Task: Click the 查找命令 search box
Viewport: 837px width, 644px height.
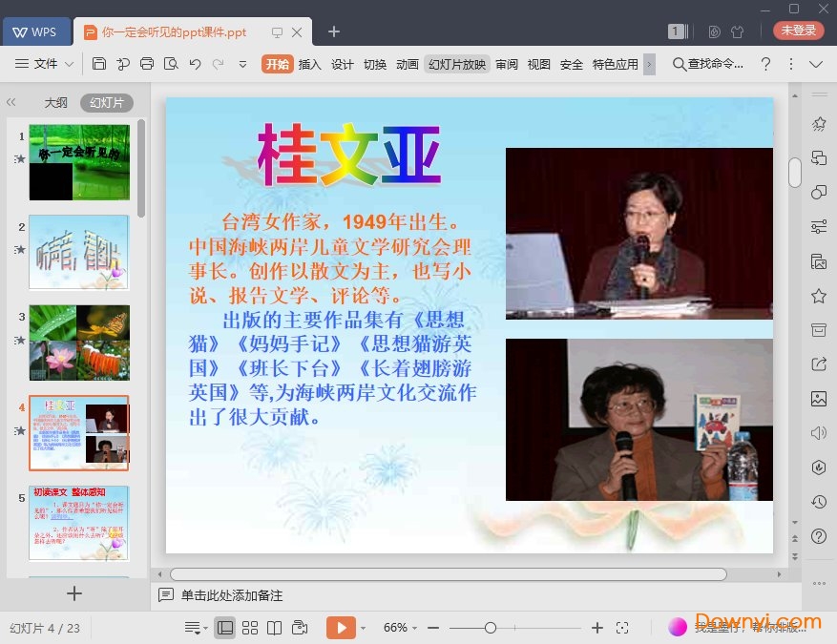Action: (708, 64)
